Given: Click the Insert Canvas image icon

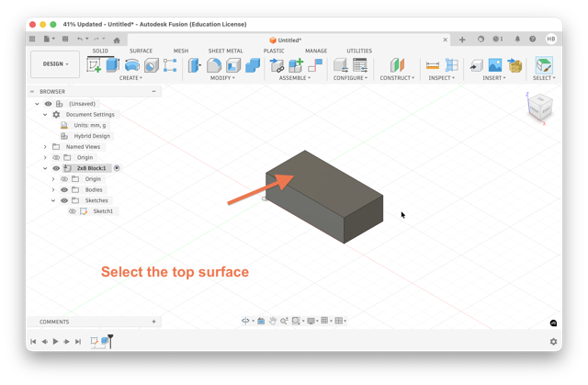Looking at the screenshot, I should click(x=495, y=65).
